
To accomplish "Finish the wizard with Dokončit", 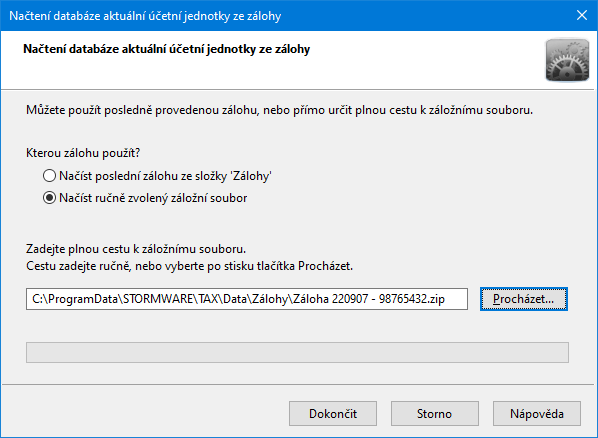I will coord(333,414).
